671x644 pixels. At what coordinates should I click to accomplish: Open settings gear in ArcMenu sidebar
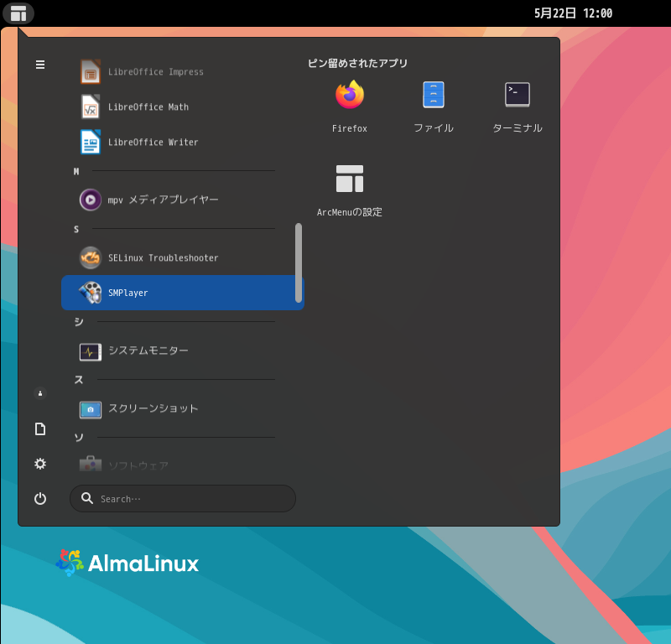[40, 464]
